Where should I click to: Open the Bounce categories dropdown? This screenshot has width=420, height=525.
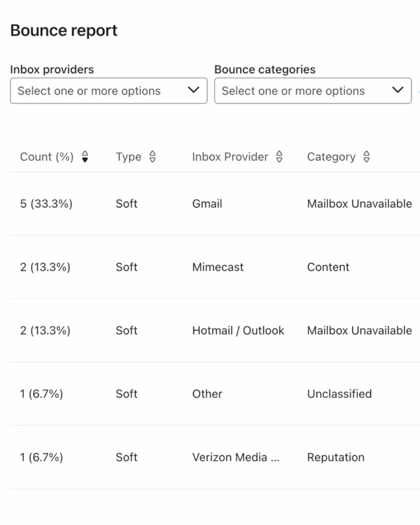click(x=313, y=91)
